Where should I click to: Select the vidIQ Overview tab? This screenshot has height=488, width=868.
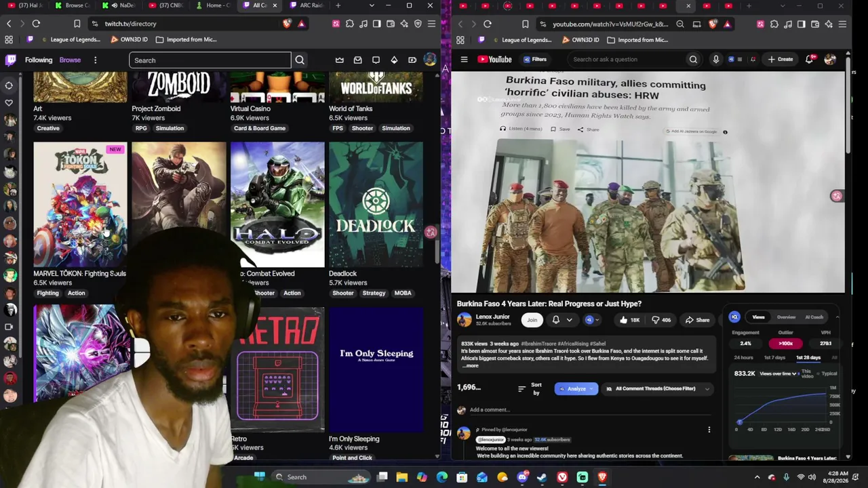[786, 317]
